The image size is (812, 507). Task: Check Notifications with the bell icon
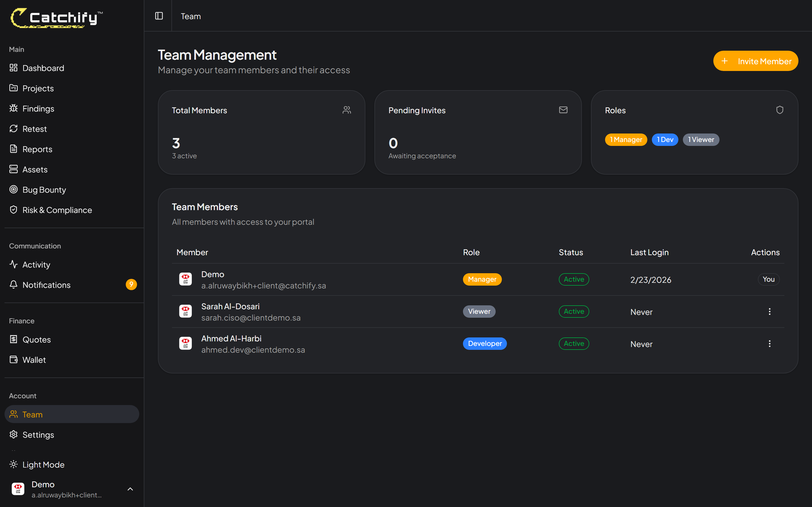[47, 285]
